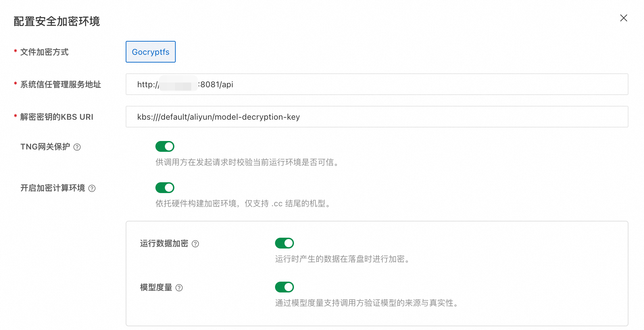Open help icon next to 开启加密计算环境
644x330 pixels.
click(92, 188)
